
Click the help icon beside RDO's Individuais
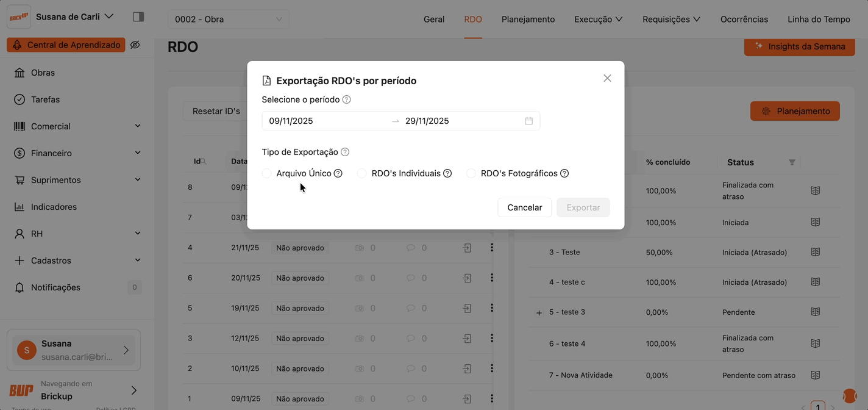click(447, 173)
